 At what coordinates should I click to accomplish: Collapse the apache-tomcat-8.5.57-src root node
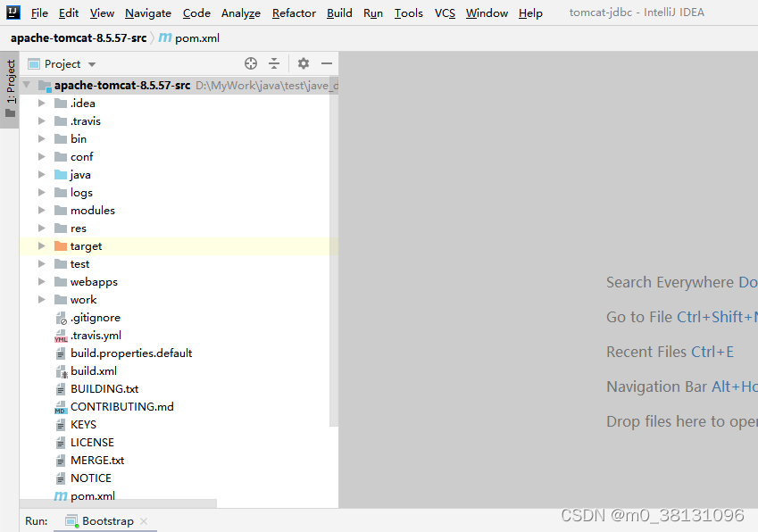(27, 85)
